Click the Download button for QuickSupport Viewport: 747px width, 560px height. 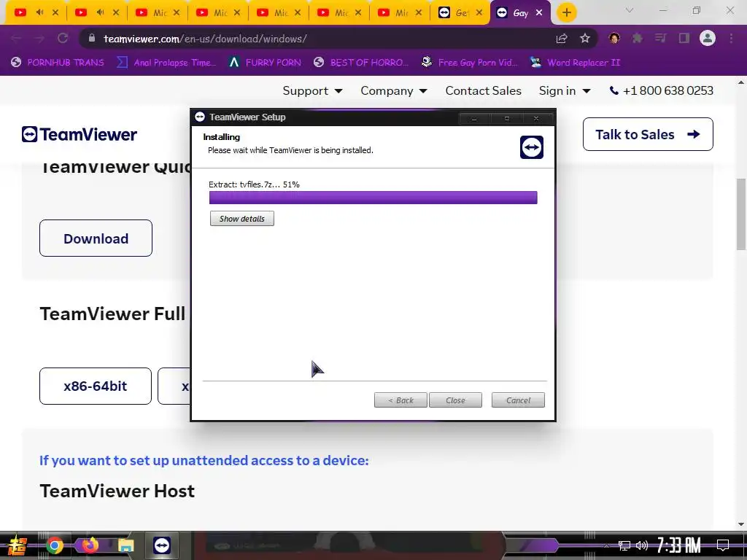click(x=96, y=238)
